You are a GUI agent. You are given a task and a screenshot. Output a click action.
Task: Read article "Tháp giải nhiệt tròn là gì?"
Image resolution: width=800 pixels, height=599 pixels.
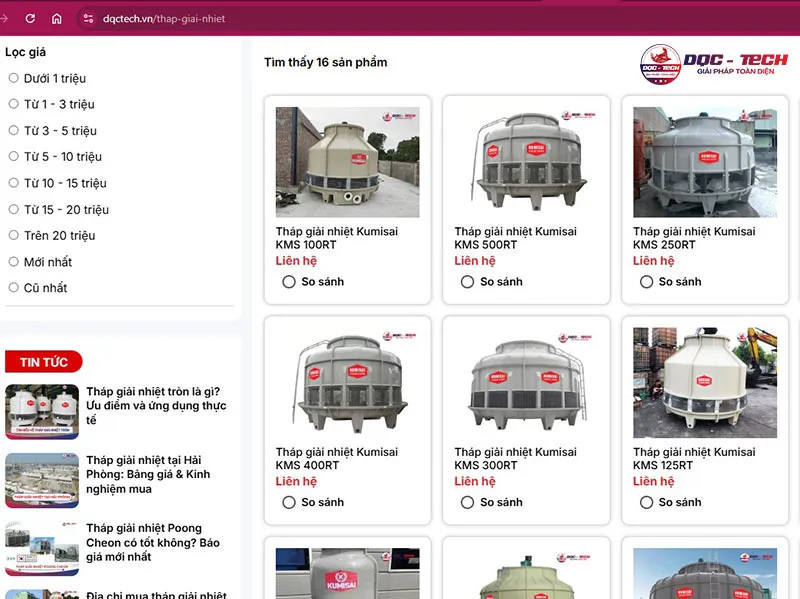[156, 406]
